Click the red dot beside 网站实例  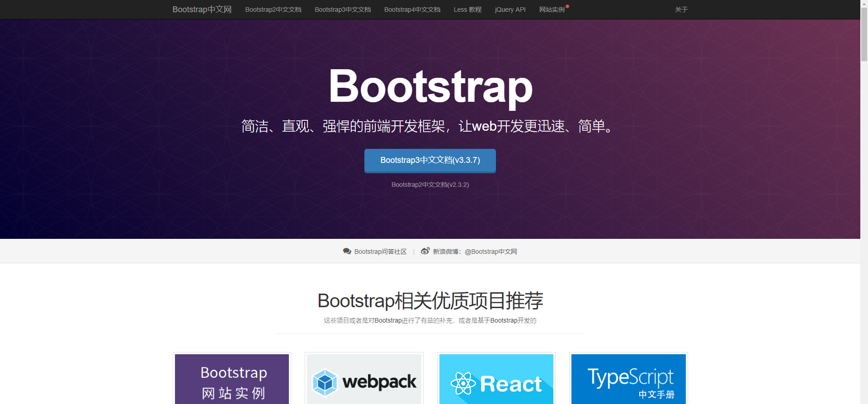[x=567, y=6]
